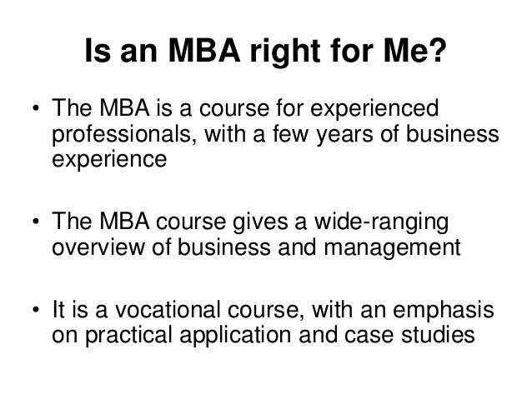Select the second bullet point marker
This screenshot has height=399, width=532.
coord(36,222)
